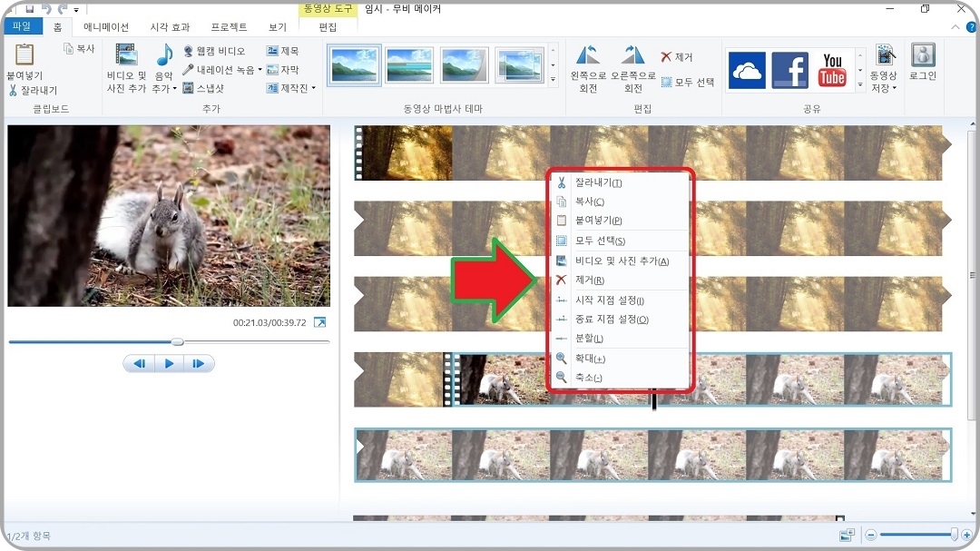Choose 잘라내기(T) in the context menu
The width and height of the screenshot is (980, 551).
tap(620, 182)
